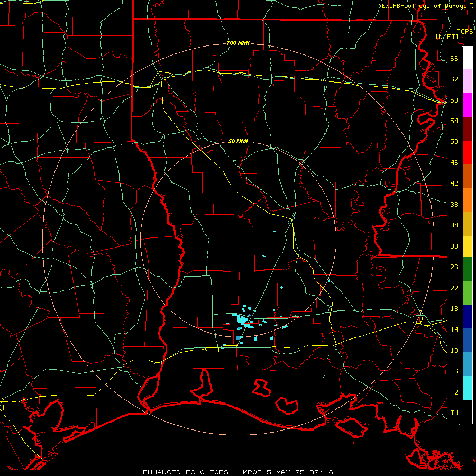Click the legend value 42

coord(454,184)
